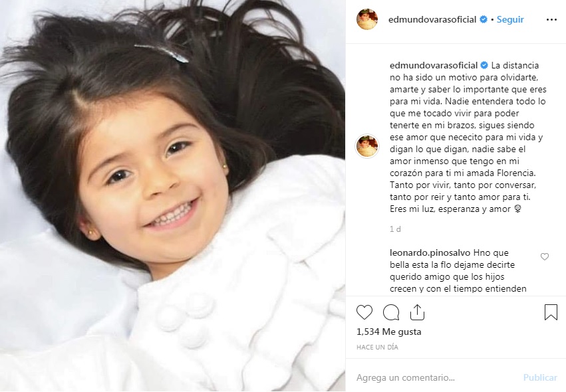Click the avatar beside the caption

tap(367, 146)
